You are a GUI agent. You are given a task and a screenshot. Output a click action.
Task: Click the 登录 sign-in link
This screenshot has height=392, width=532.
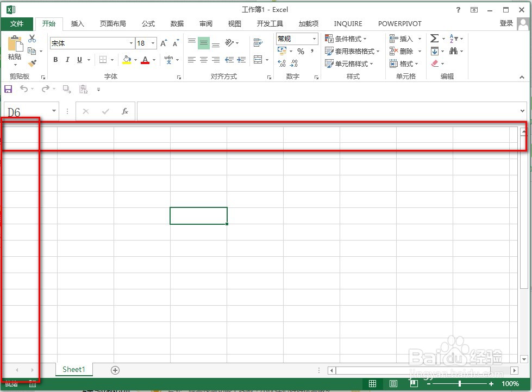pos(505,23)
